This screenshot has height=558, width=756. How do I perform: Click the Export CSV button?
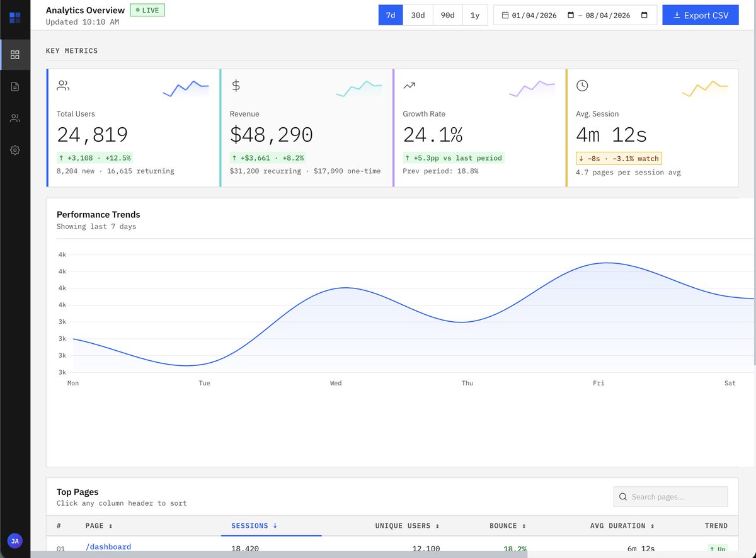700,15
